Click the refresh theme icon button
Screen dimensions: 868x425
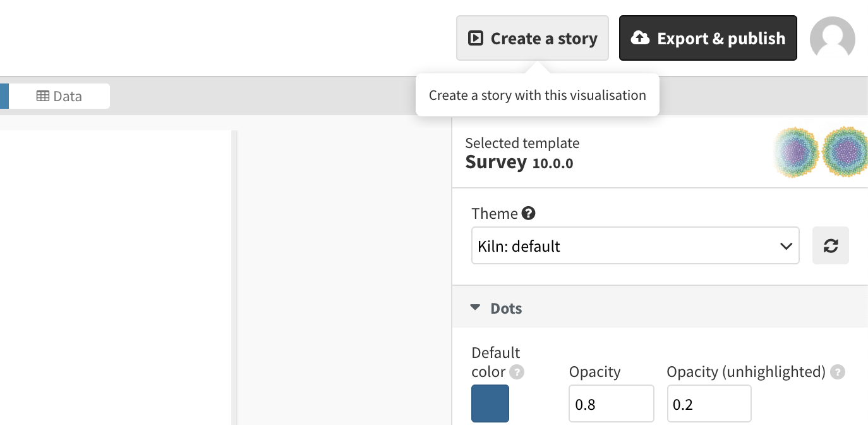point(830,245)
